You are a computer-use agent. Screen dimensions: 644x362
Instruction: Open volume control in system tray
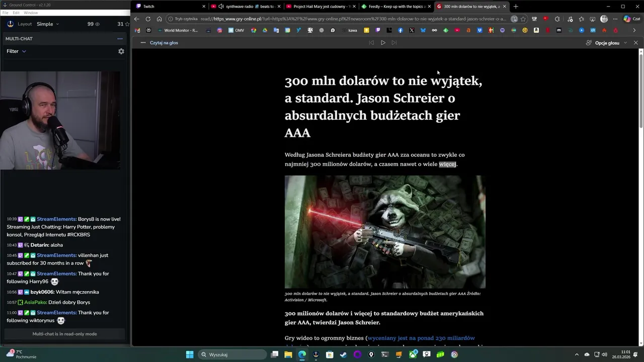(x=604, y=354)
